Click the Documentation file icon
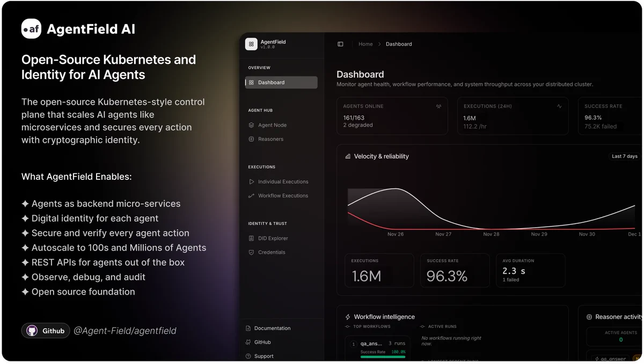Screen dimensions: 644x364 tap(248, 328)
